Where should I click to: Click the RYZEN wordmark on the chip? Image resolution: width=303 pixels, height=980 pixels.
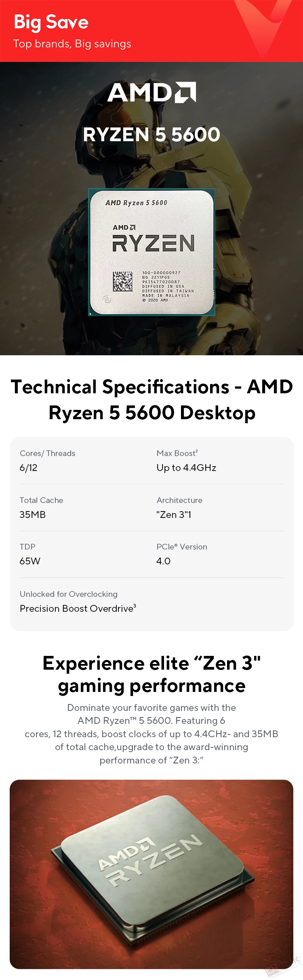pyautogui.click(x=154, y=243)
